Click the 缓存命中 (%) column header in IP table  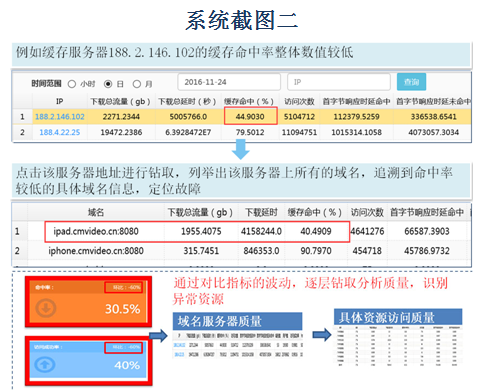tap(249, 101)
